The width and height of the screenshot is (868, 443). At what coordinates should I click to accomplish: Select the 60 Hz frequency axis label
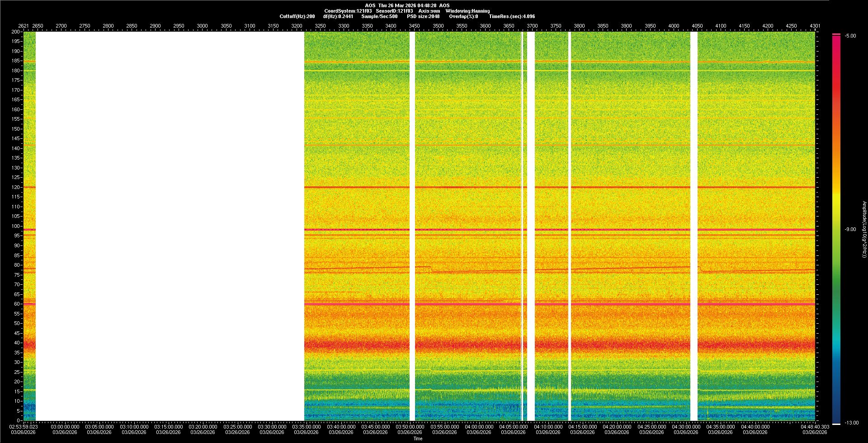click(17, 304)
